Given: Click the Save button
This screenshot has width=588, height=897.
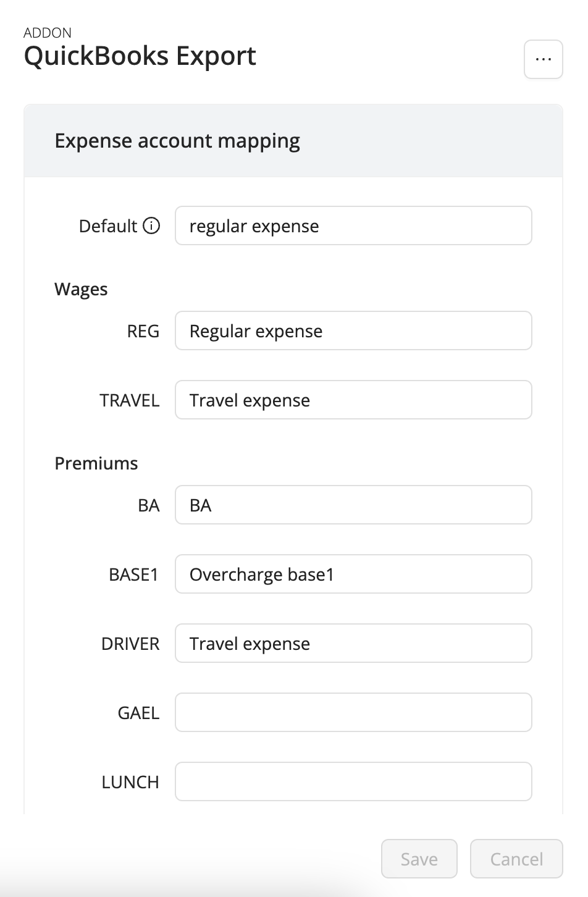Looking at the screenshot, I should coord(419,859).
